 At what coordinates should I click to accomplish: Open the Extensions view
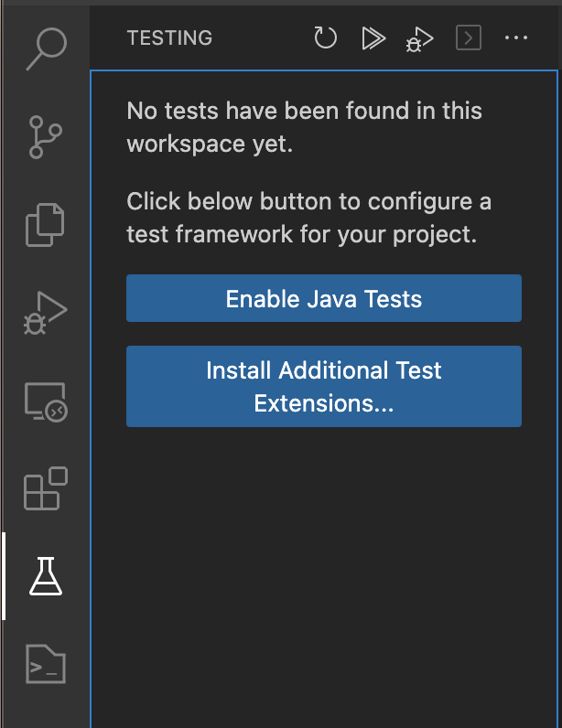pyautogui.click(x=44, y=488)
